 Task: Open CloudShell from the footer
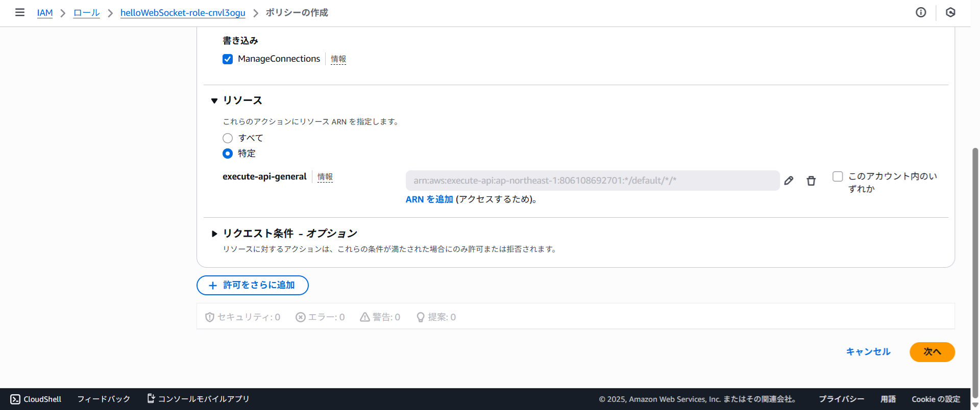coord(36,399)
